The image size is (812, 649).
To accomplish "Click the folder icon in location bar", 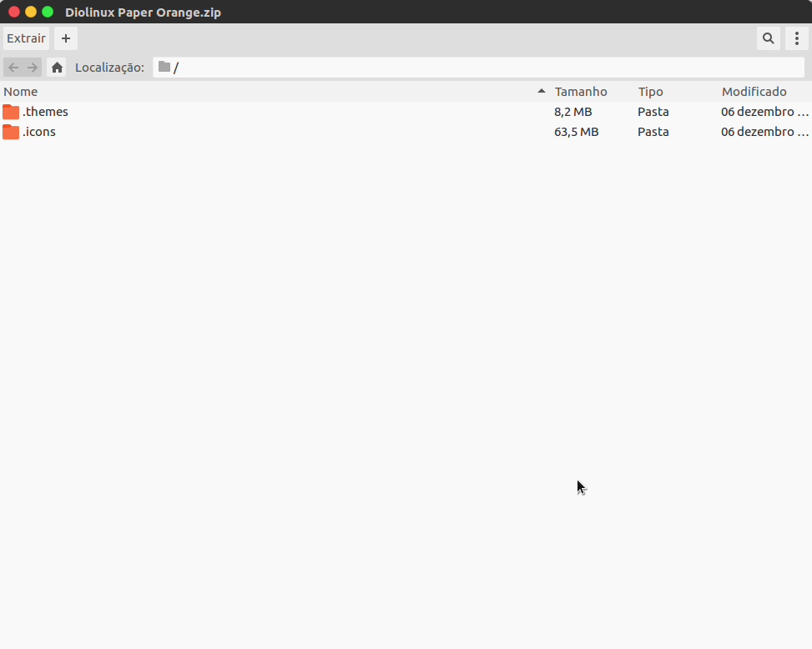I will click(164, 67).
